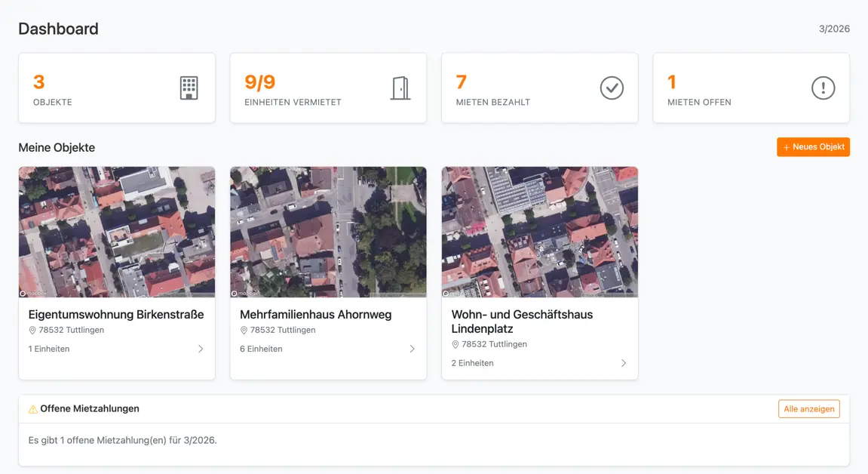868x474 pixels.
Task: Click the warning triangle beside Offene Mietzahlungen
Action: coord(32,408)
